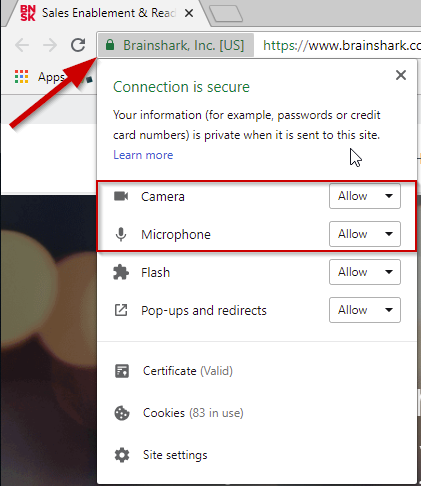Select the Sales Enablement browser tab

[x=107, y=13]
